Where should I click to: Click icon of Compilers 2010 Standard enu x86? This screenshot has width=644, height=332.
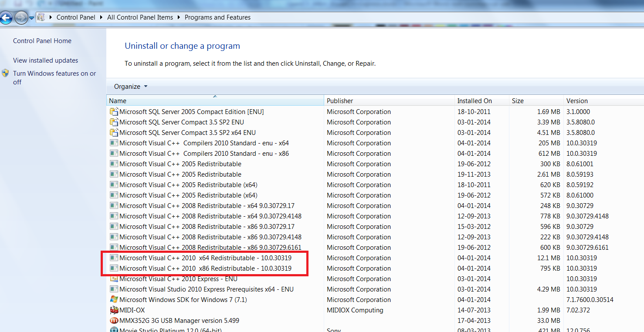click(114, 154)
